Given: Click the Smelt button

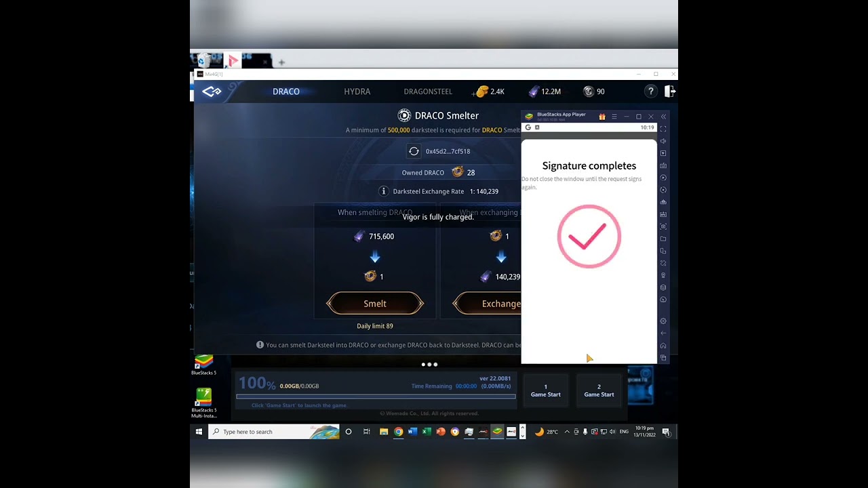Looking at the screenshot, I should click(375, 304).
